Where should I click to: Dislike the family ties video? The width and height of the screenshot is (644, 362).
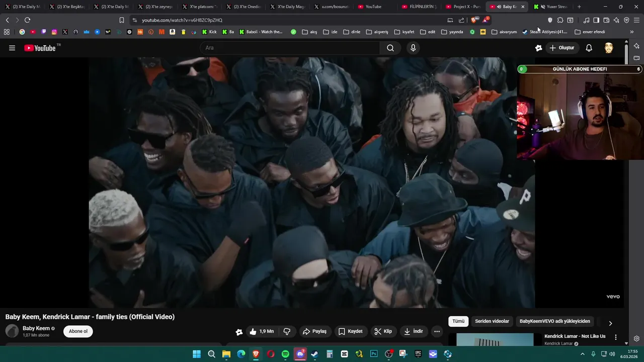pyautogui.click(x=287, y=331)
